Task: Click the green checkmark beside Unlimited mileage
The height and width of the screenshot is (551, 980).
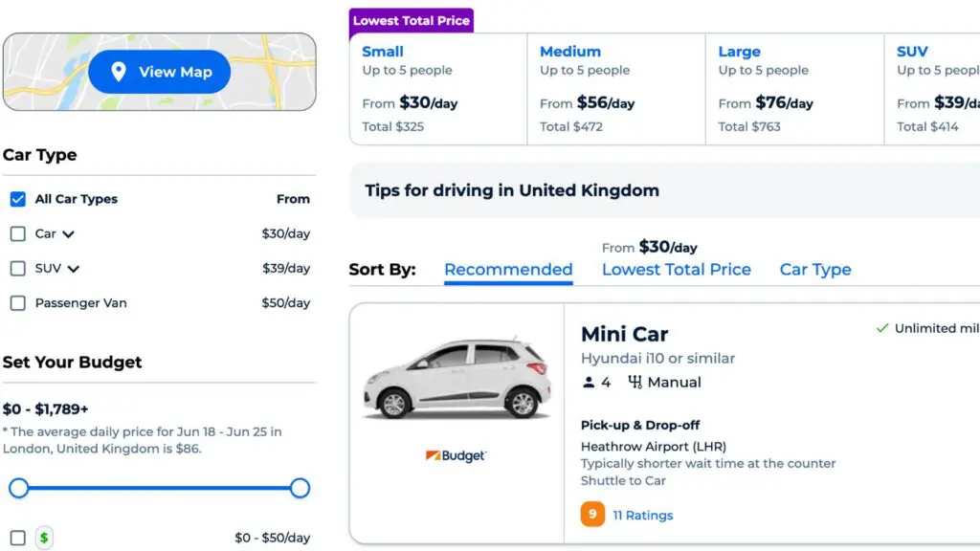Action: click(x=881, y=327)
